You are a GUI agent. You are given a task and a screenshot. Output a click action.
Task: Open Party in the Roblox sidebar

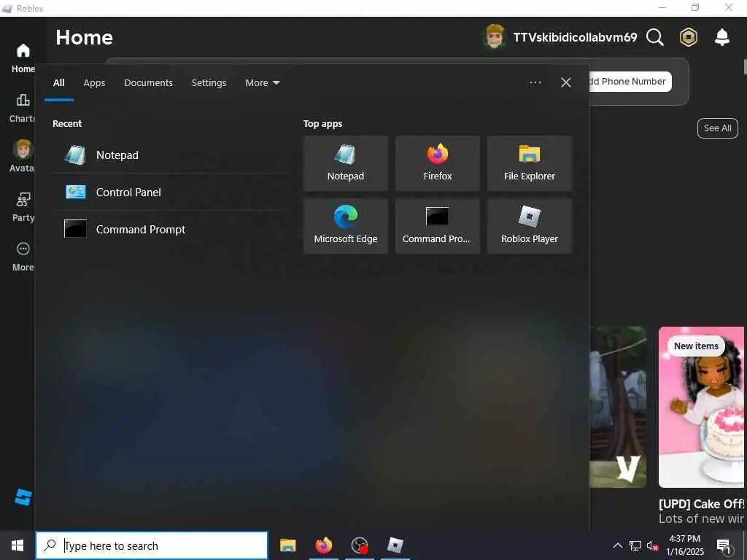[23, 207]
